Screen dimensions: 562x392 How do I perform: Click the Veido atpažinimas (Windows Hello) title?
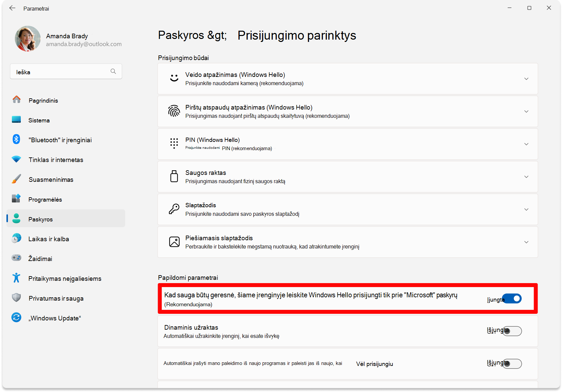tap(235, 75)
